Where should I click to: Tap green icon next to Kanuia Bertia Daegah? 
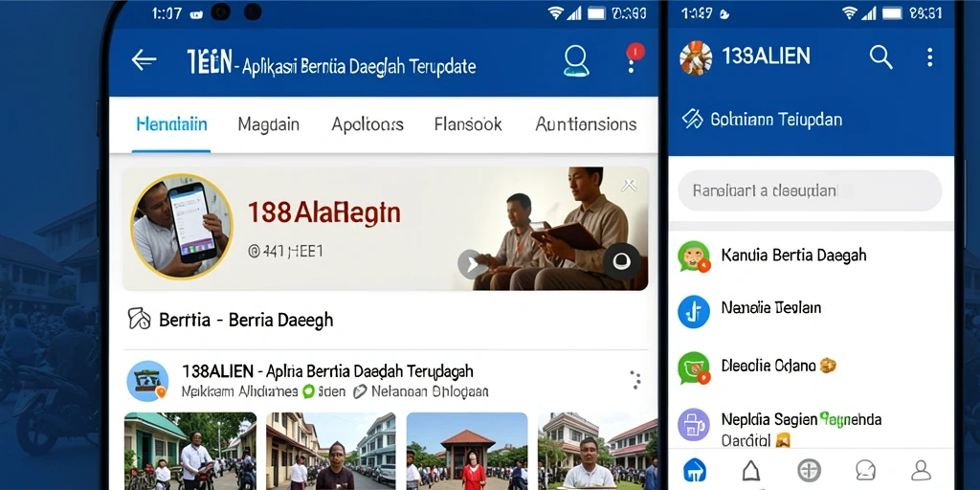click(694, 256)
